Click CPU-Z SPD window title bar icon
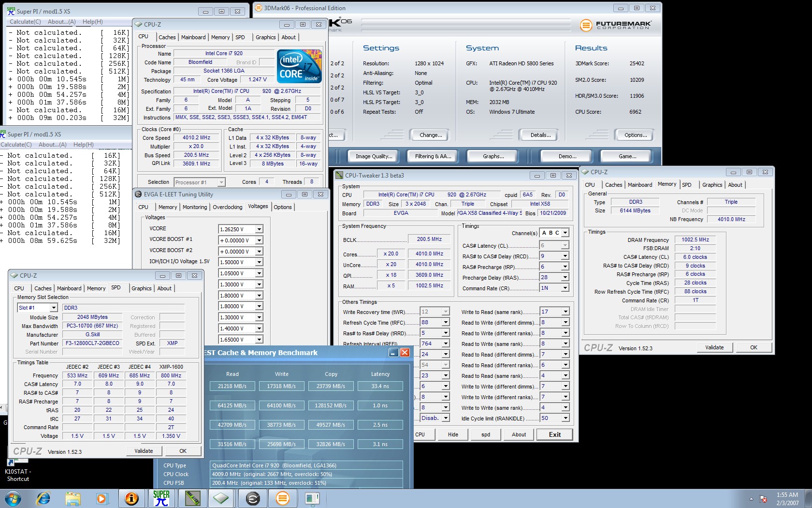 tap(14, 275)
